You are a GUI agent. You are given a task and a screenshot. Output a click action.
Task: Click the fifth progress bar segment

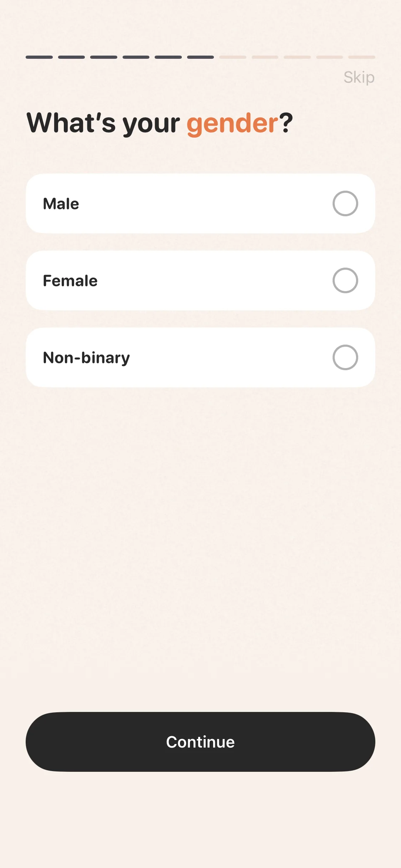coord(168,57)
